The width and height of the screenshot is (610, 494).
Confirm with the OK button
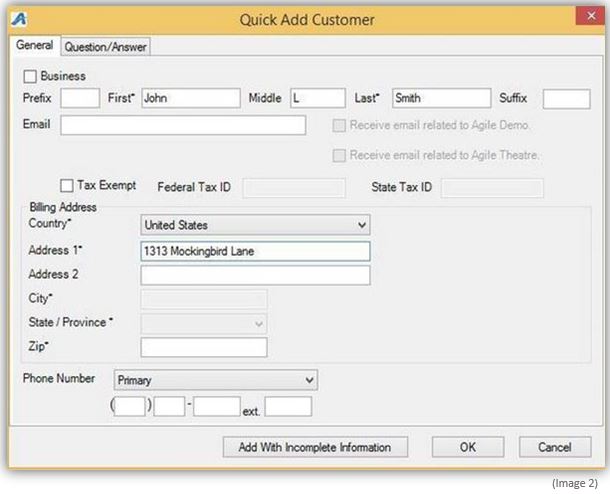click(468, 447)
